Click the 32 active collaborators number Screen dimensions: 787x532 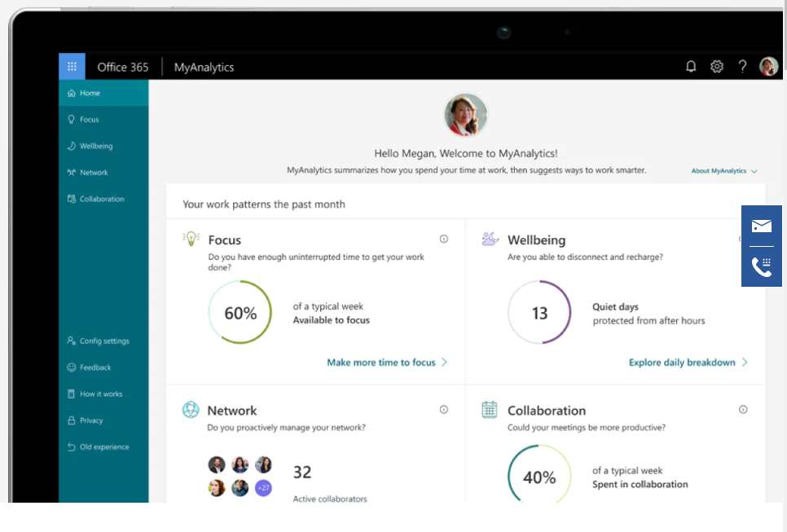(302, 473)
